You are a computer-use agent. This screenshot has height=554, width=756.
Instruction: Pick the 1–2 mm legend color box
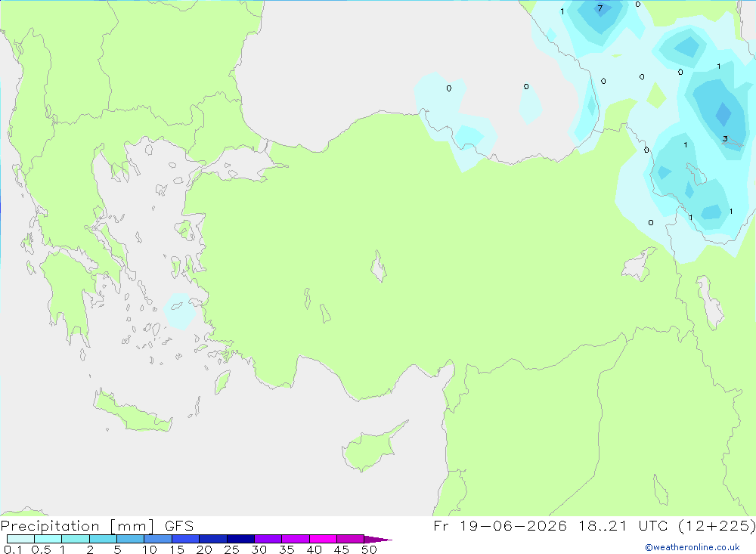pos(75,539)
